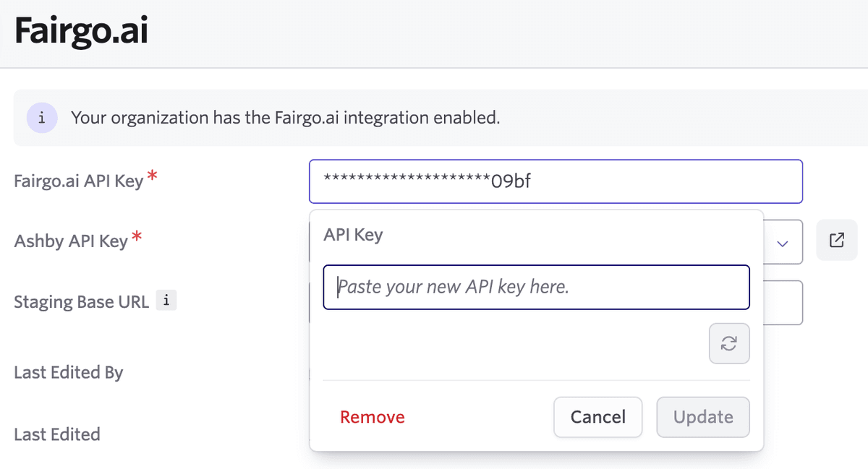Click the Fairgo.ai page heading
868x469 pixels.
(x=80, y=30)
